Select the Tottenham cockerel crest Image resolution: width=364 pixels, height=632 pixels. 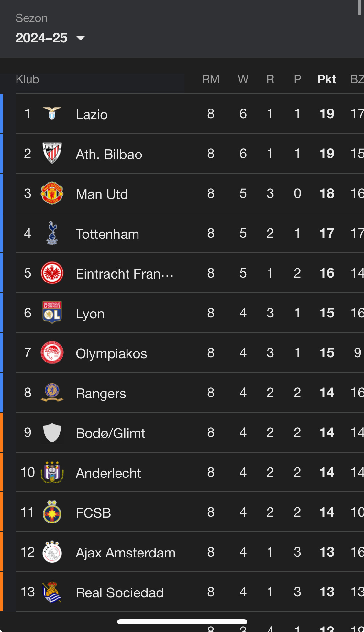coord(52,233)
